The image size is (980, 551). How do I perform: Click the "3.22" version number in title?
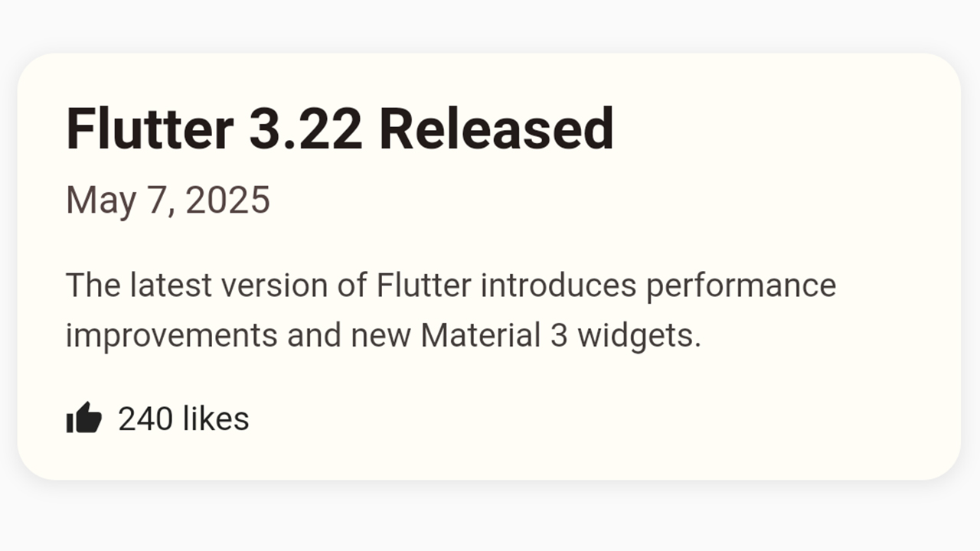pyautogui.click(x=305, y=129)
